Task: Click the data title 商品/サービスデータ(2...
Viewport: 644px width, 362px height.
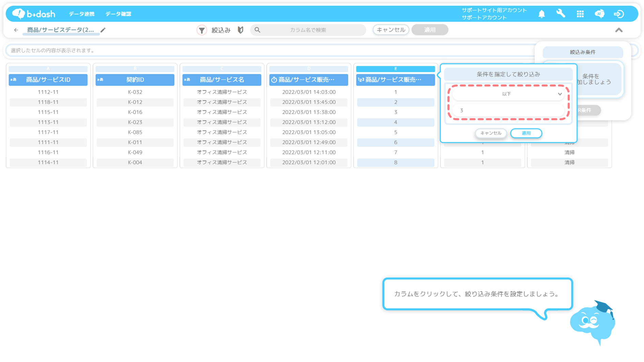Action: (x=60, y=30)
